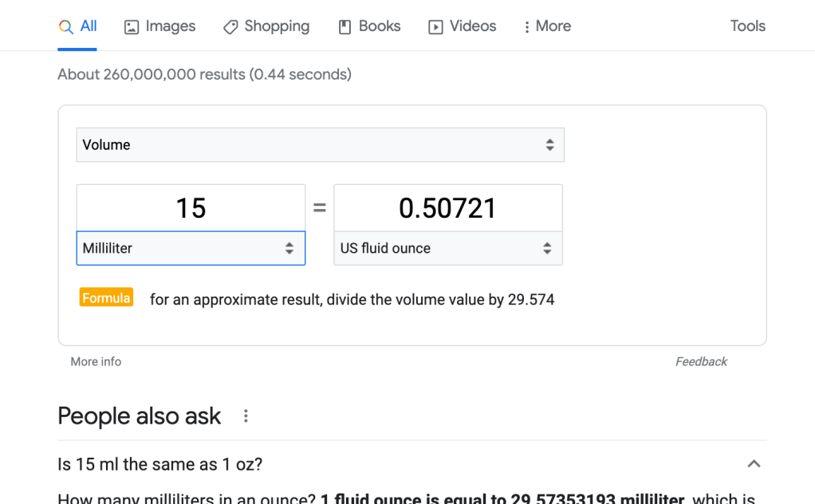Click the Videos play icon
This screenshot has width=815, height=504.
click(435, 27)
